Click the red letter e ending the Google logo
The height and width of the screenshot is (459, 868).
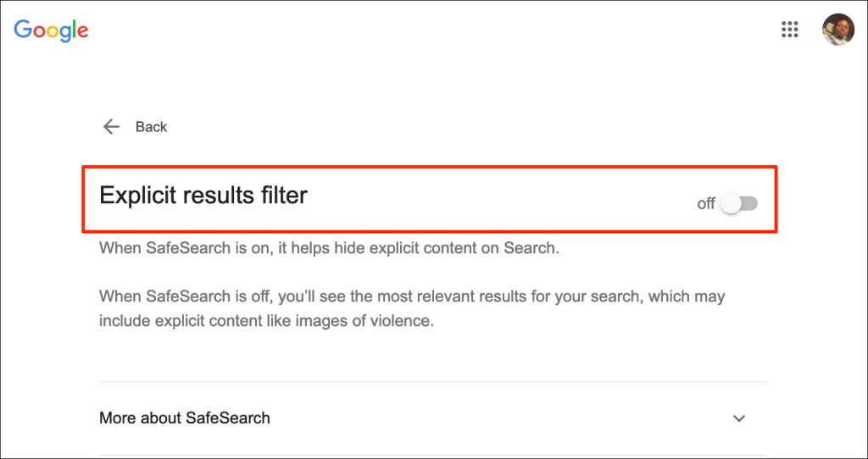coord(82,32)
